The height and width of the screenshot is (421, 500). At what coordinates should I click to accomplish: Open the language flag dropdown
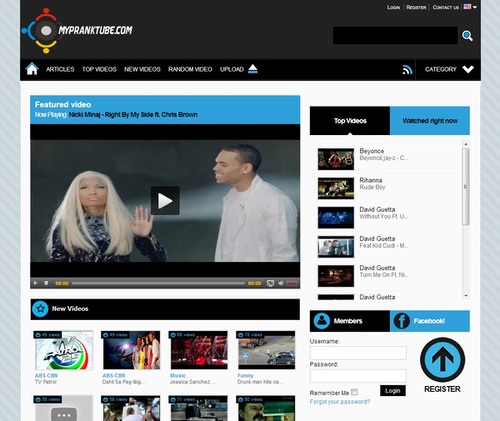(x=470, y=7)
